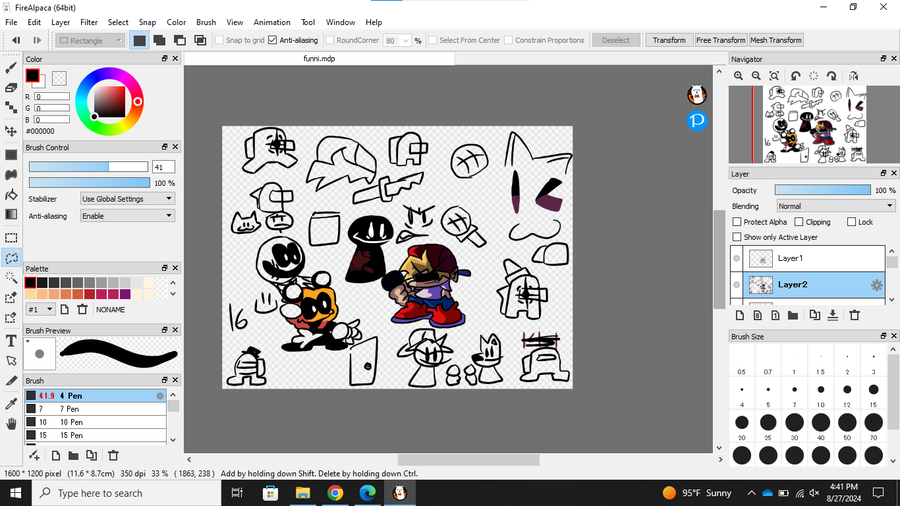
Task: Open settings gear for 4 Pen brush
Action: (x=160, y=396)
